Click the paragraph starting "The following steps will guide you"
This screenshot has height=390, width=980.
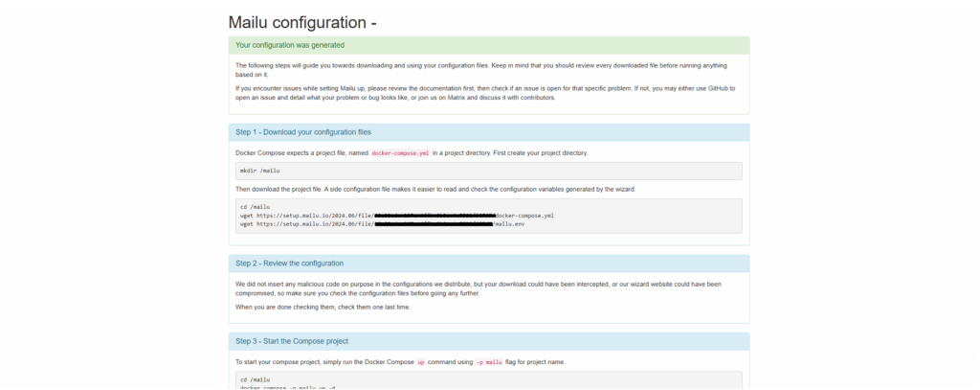(x=481, y=70)
